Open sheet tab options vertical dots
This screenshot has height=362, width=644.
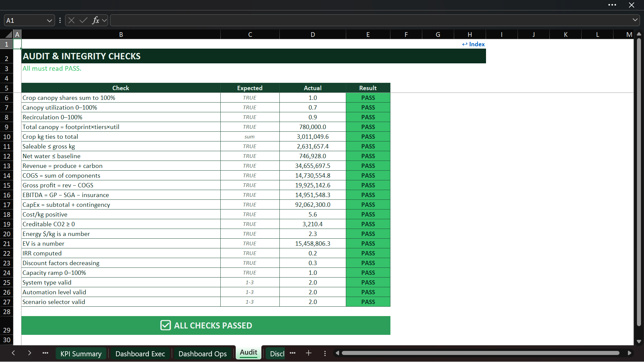click(325, 353)
